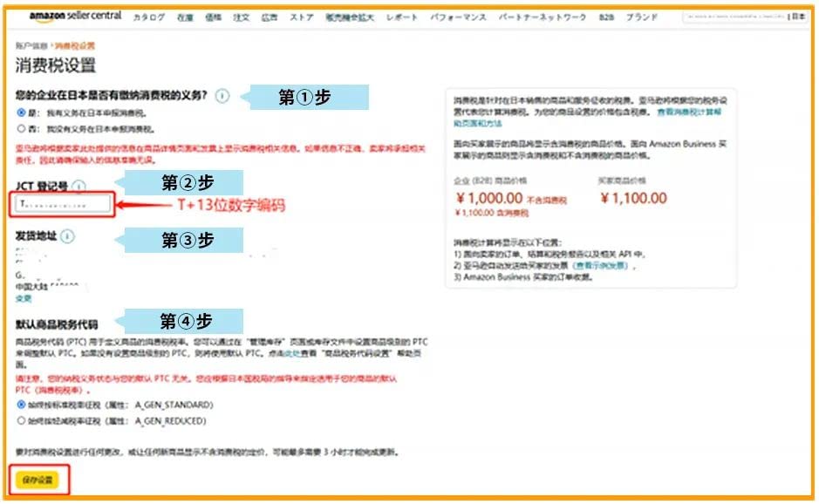The height and width of the screenshot is (504, 819).
Task: Click 账户信息 breadcrumb link
Action: (31, 44)
